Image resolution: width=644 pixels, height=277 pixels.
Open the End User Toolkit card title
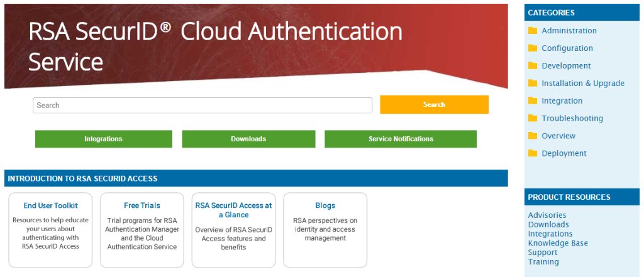click(50, 205)
